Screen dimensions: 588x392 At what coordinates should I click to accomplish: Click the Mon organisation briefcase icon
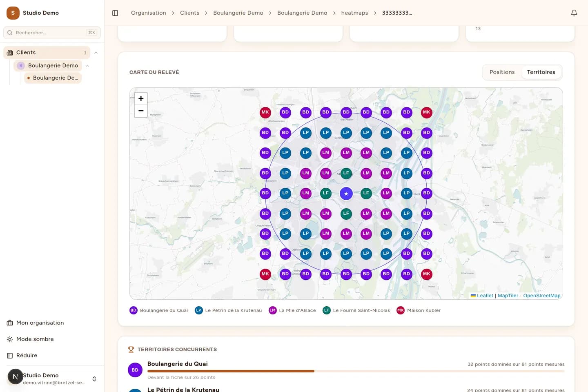pyautogui.click(x=10, y=323)
